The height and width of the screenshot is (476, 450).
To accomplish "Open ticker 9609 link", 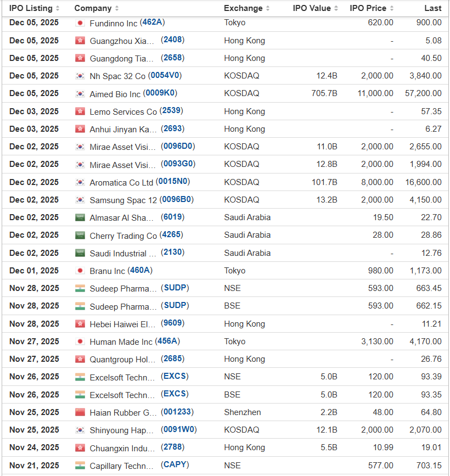I will [173, 323].
